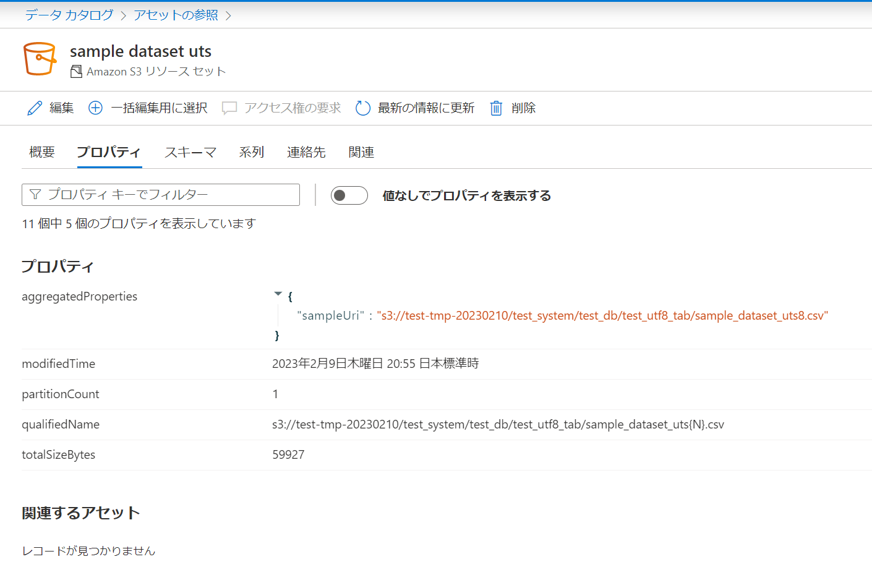872x588 pixels.
Task: Select the "sampleUri" key text
Action: click(x=331, y=315)
